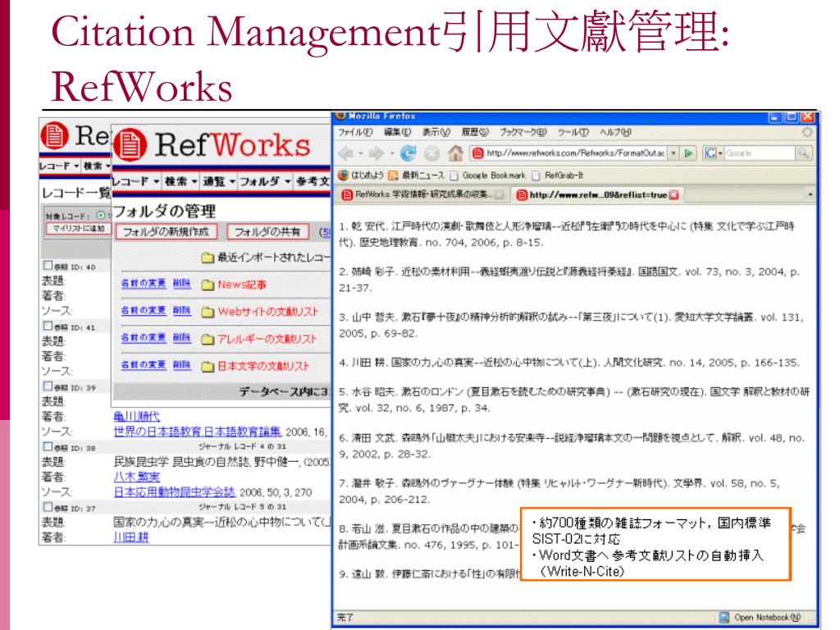Image resolution: width=840 pixels, height=630 pixels.
Task: Click the RefWorks logo in folder management window
Action: tap(212, 144)
